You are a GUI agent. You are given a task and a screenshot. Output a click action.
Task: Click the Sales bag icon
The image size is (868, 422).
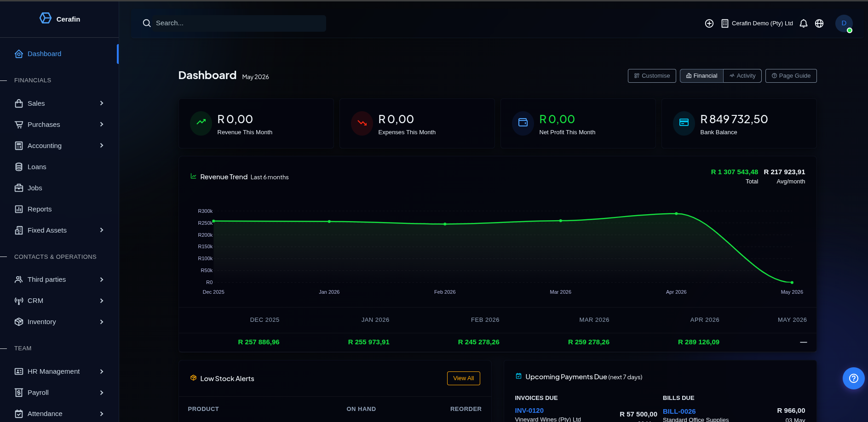click(19, 103)
